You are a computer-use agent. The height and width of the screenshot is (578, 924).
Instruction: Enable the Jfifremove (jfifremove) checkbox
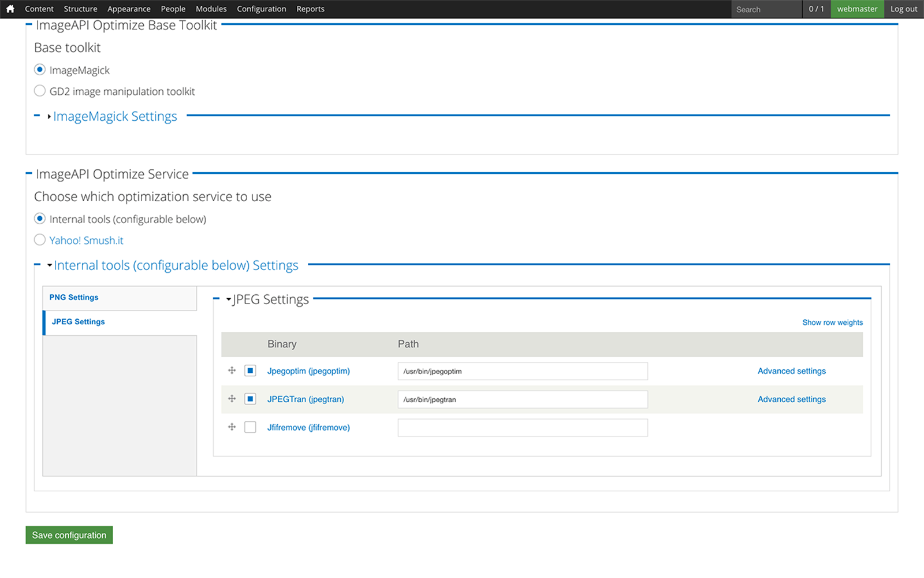pos(250,427)
